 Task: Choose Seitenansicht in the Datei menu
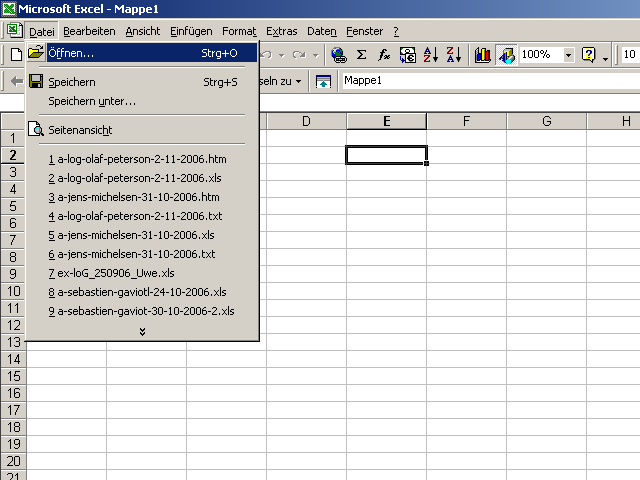tap(142, 130)
